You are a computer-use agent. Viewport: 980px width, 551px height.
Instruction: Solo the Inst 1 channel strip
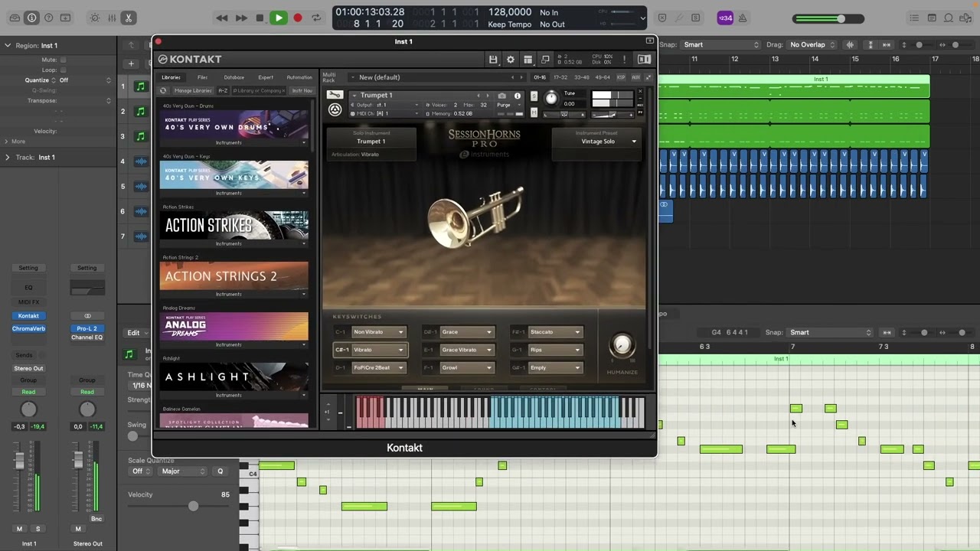(x=38, y=529)
